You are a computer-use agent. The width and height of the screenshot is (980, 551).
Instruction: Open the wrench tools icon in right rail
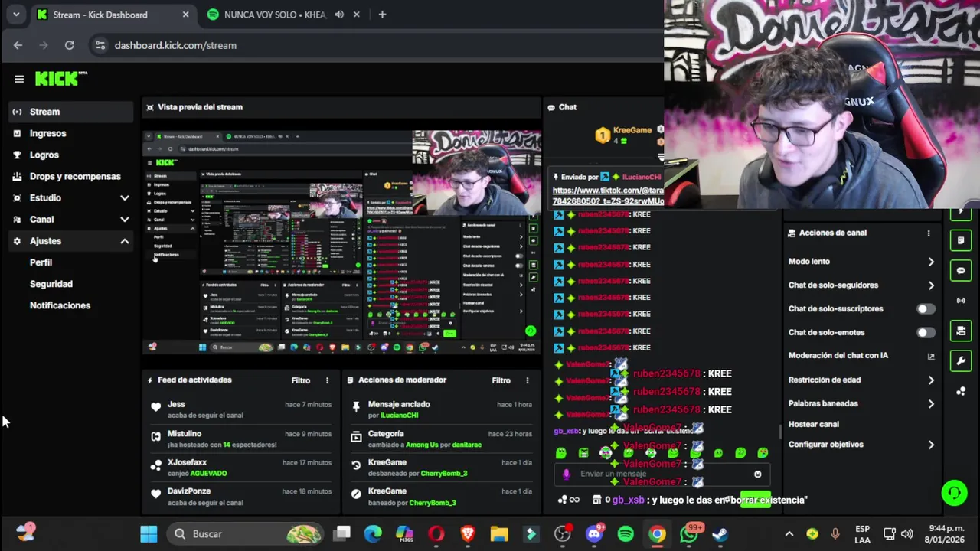tap(961, 360)
